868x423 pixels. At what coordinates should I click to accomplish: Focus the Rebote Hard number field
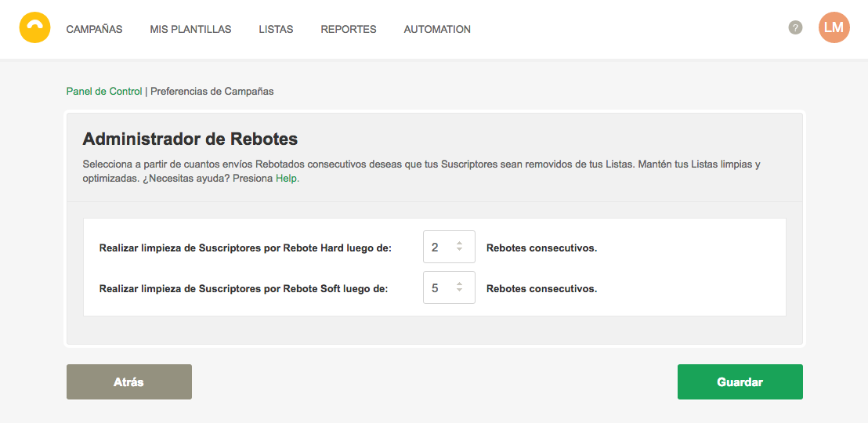439,247
